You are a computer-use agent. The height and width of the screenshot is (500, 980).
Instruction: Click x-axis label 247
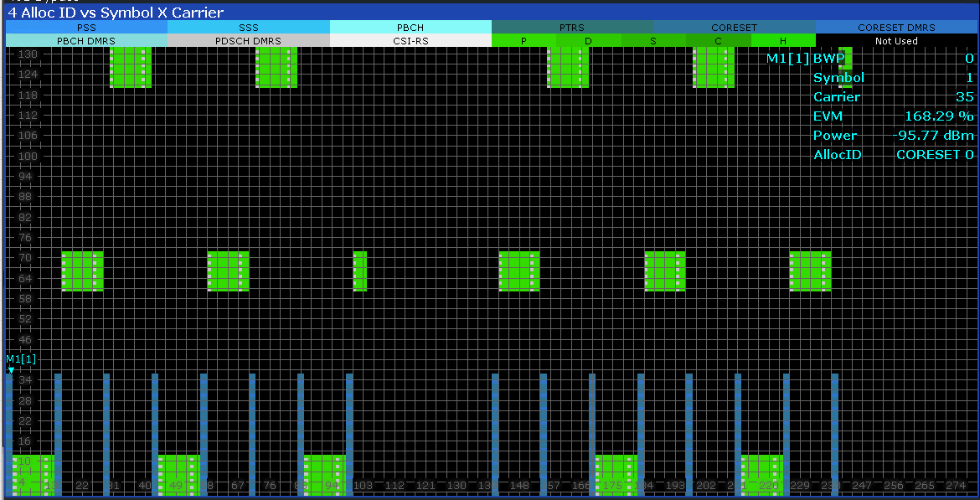[862, 487]
